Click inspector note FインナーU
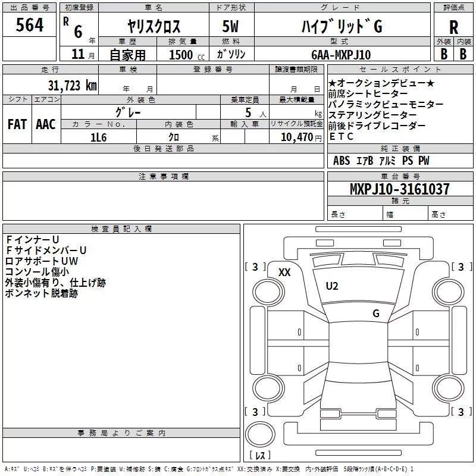This screenshot has height=476, width=476. click(x=32, y=240)
